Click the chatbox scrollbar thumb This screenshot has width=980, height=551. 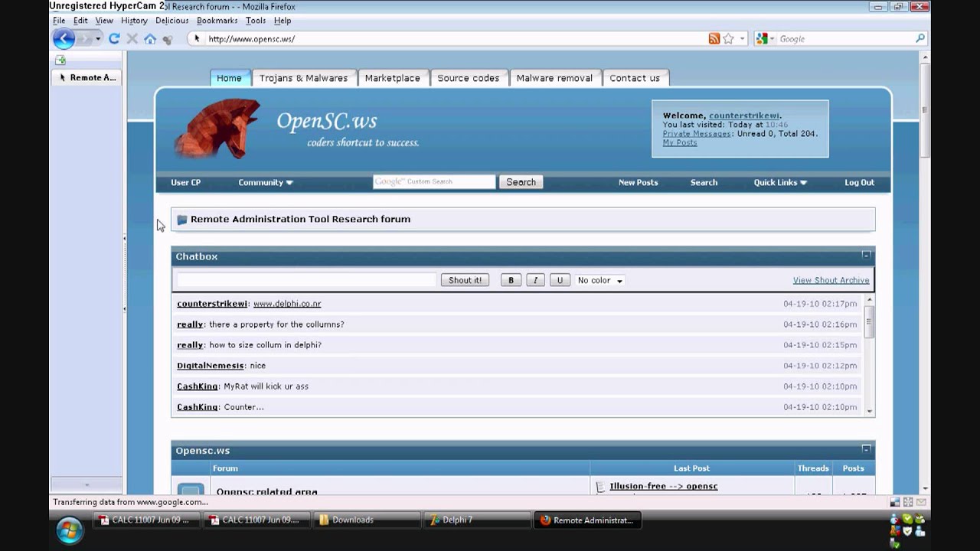pos(869,321)
